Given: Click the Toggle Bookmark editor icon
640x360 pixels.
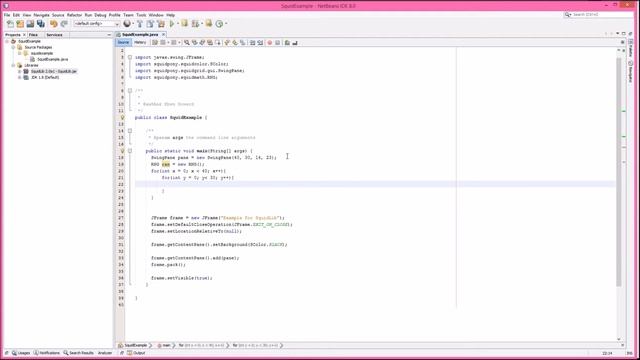Looking at the screenshot, I should tap(243, 42).
